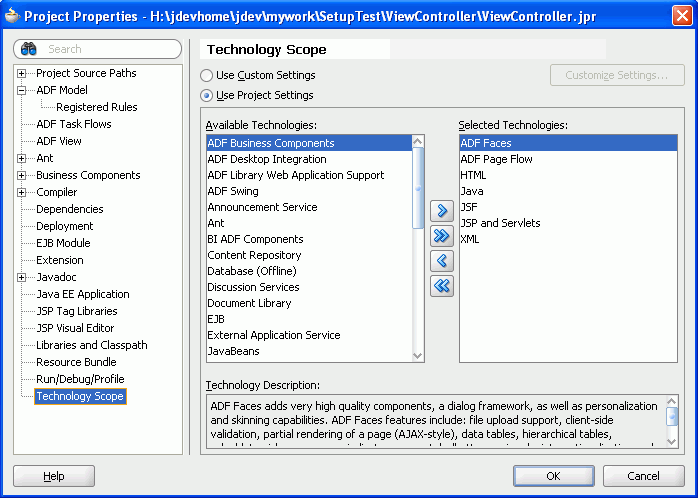Select Use Project Settings radio button
The width and height of the screenshot is (698, 498).
pos(206,95)
